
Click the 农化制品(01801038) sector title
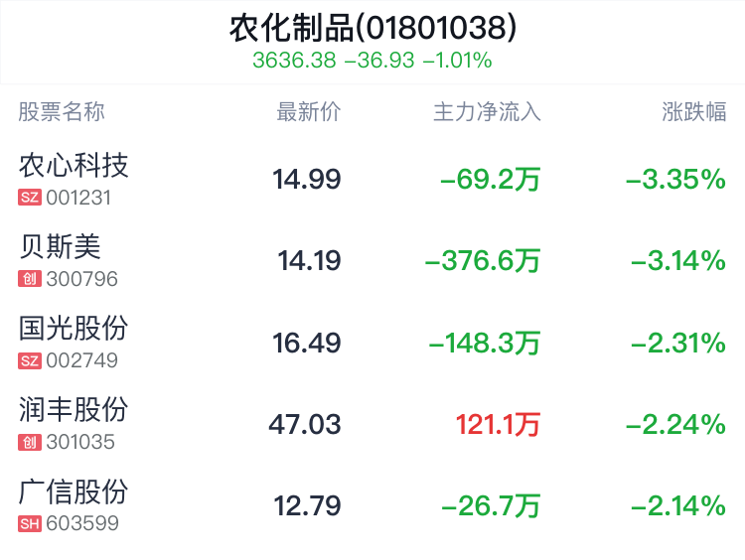tap(372, 28)
